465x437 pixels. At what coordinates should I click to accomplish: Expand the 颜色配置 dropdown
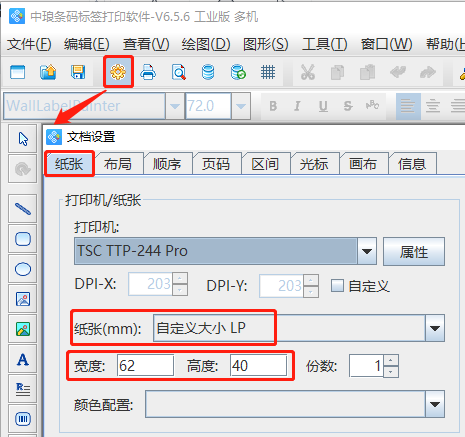(x=435, y=404)
